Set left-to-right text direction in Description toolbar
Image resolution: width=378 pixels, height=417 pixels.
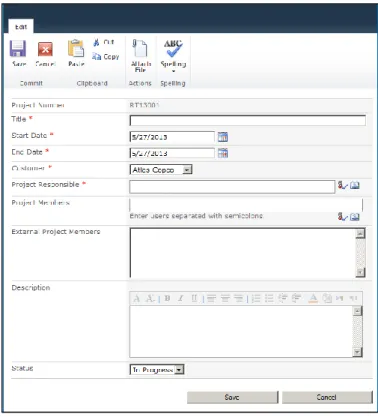click(x=340, y=298)
